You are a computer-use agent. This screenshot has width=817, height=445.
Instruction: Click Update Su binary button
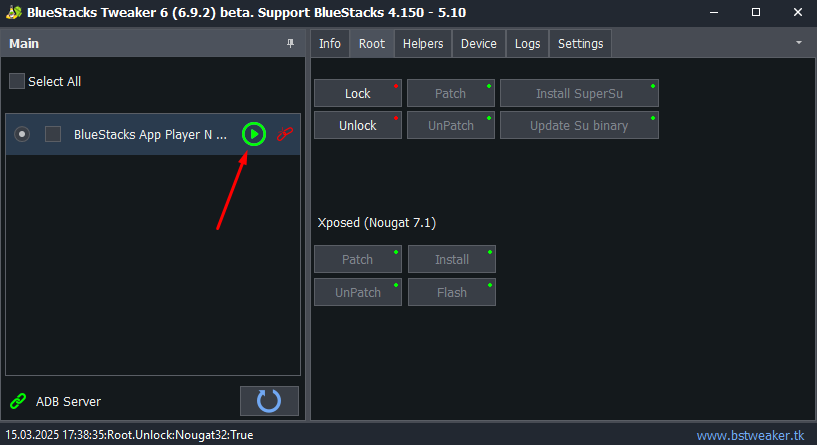(579, 125)
